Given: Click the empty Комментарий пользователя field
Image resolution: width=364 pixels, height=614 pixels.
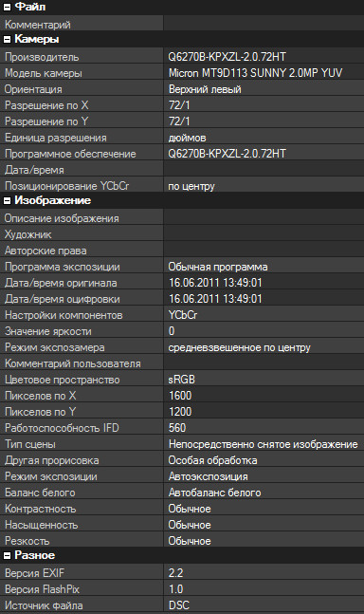Looking at the screenshot, I should [x=264, y=363].
